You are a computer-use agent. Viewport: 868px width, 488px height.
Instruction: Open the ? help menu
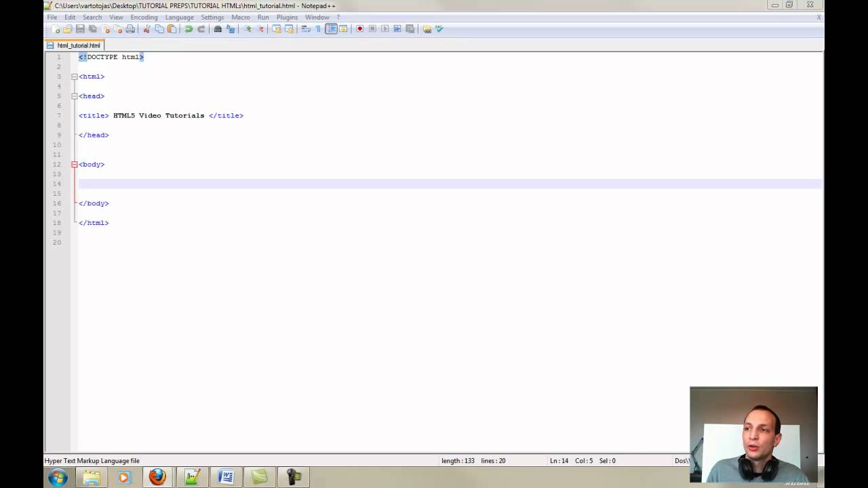click(x=338, y=17)
